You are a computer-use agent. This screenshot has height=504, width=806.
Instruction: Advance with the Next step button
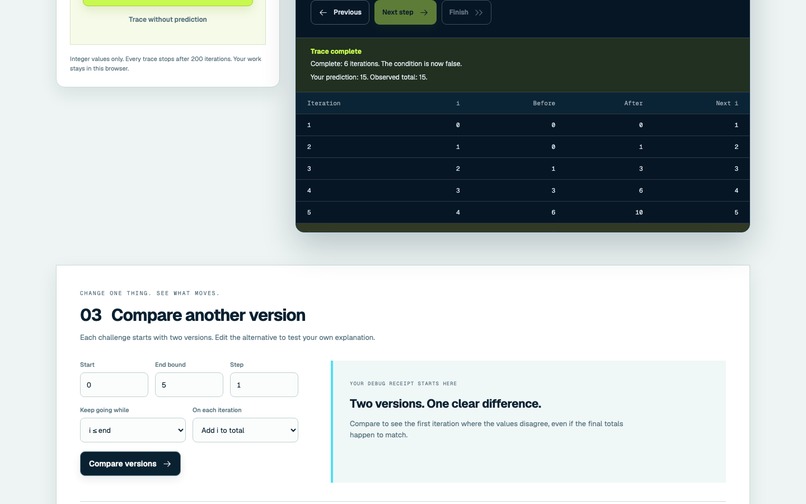point(405,12)
